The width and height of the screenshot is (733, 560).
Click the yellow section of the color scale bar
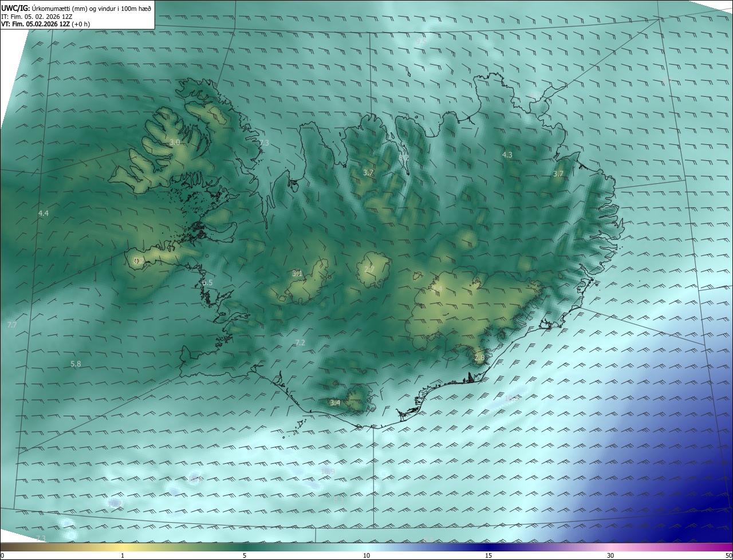[123, 547]
